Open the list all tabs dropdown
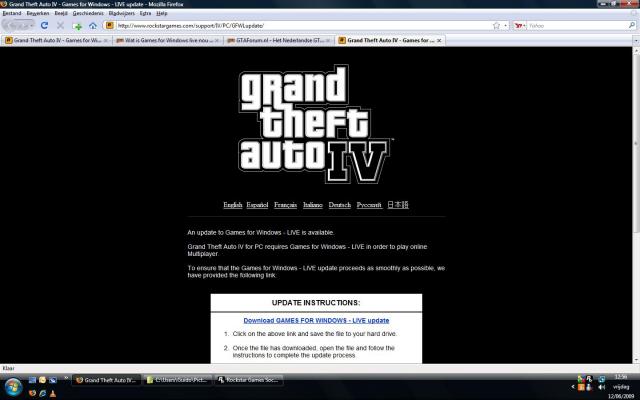 [636, 40]
